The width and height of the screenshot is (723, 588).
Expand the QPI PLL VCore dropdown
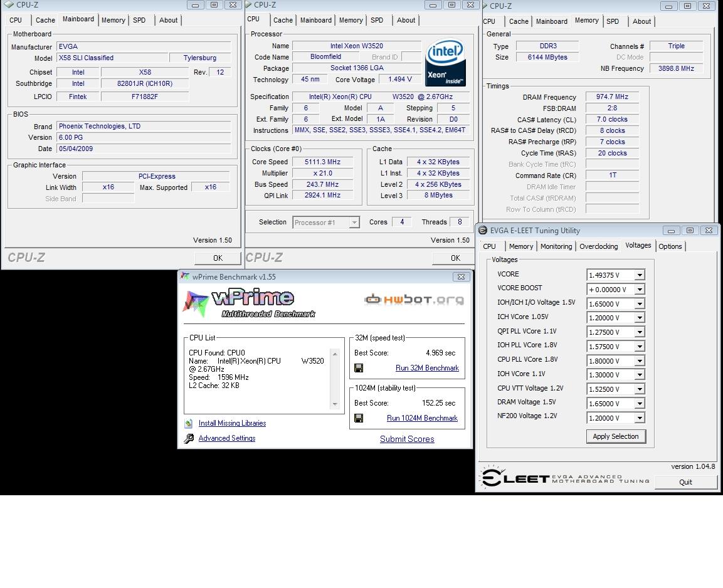coord(640,332)
